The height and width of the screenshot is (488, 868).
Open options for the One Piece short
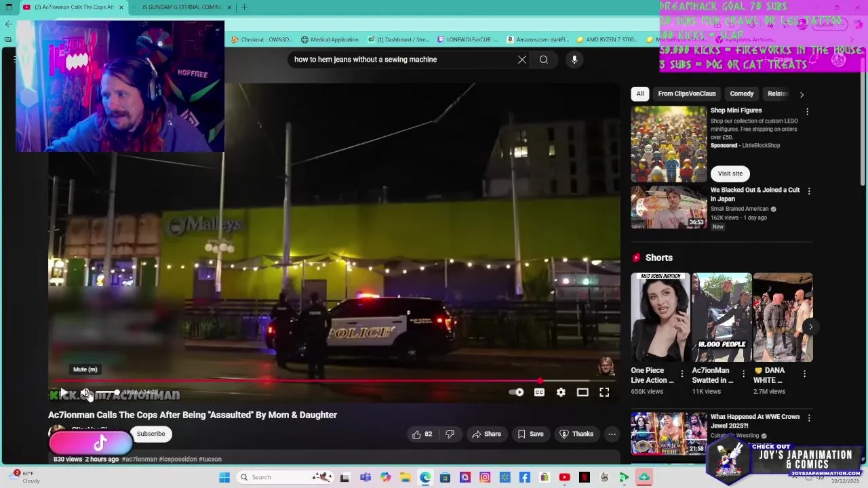(682, 373)
